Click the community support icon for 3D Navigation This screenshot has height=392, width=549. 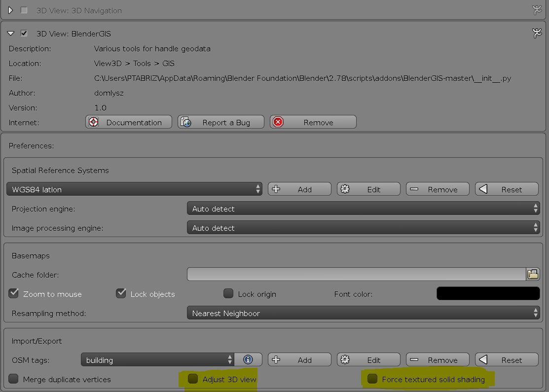537,10
